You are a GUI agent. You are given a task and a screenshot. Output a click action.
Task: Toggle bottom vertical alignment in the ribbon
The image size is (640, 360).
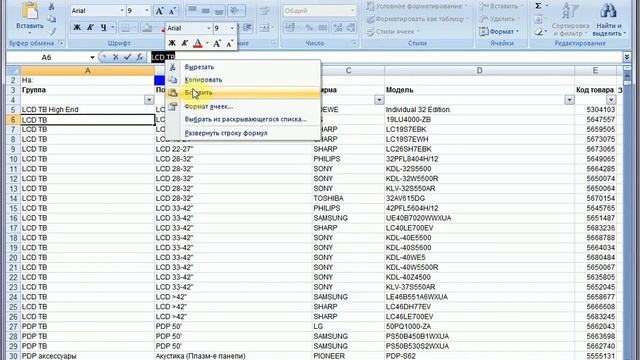point(219,11)
